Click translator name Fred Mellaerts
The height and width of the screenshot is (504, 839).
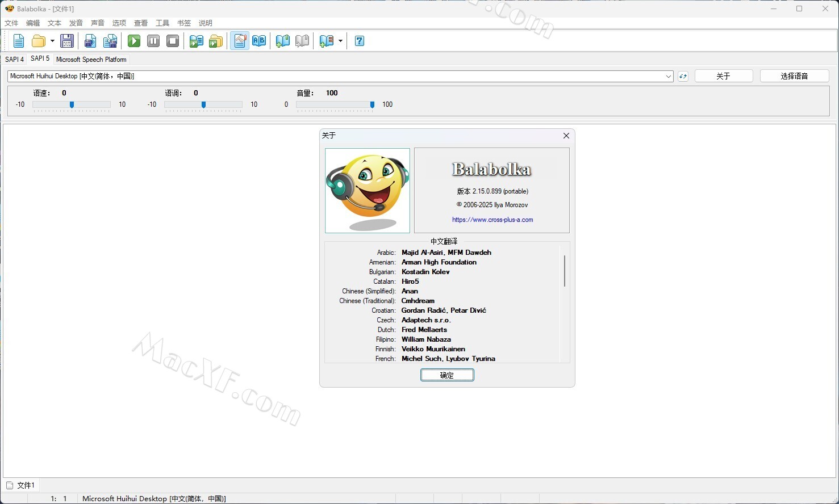424,330
